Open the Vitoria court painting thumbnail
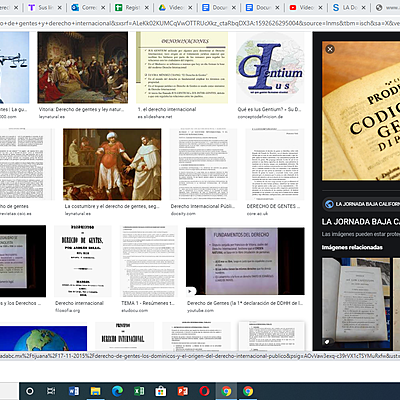 click(83, 67)
